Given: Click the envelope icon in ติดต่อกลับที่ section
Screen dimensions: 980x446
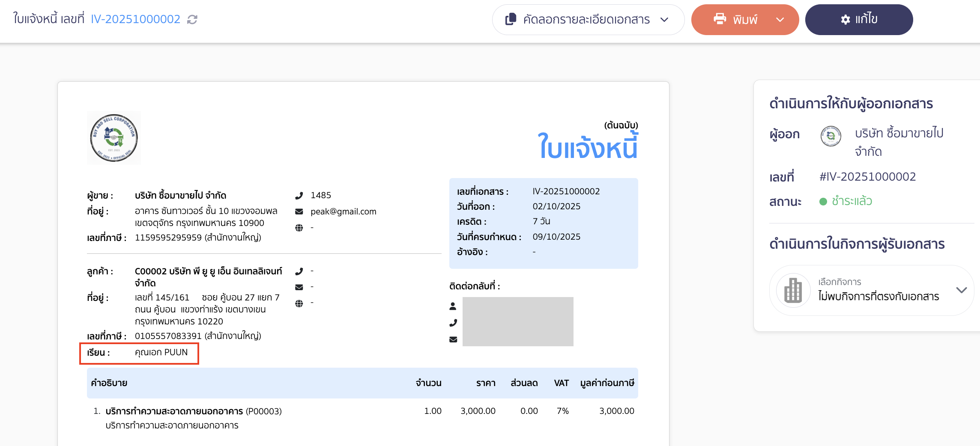Looking at the screenshot, I should pyautogui.click(x=454, y=339).
